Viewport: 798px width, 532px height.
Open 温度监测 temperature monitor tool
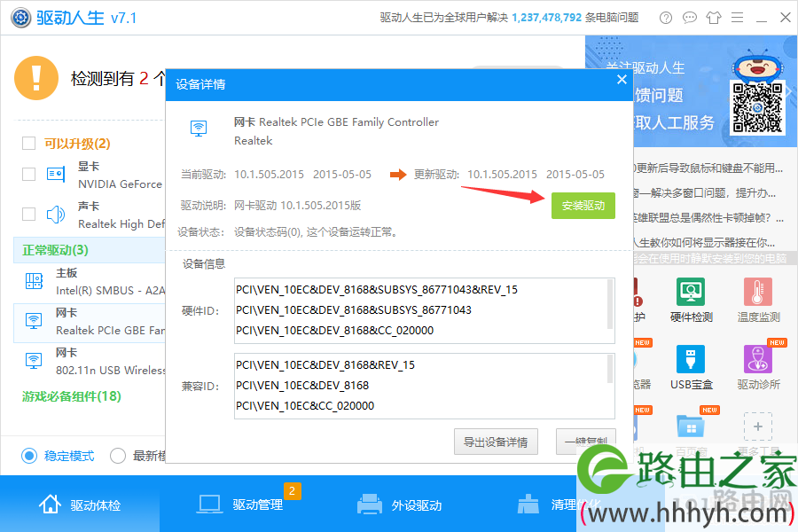[758, 301]
